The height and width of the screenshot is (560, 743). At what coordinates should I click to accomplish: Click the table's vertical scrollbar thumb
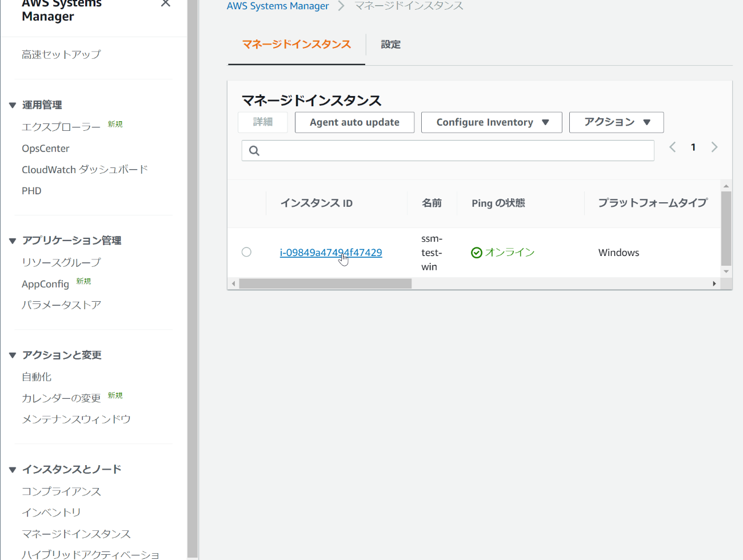coord(726,229)
